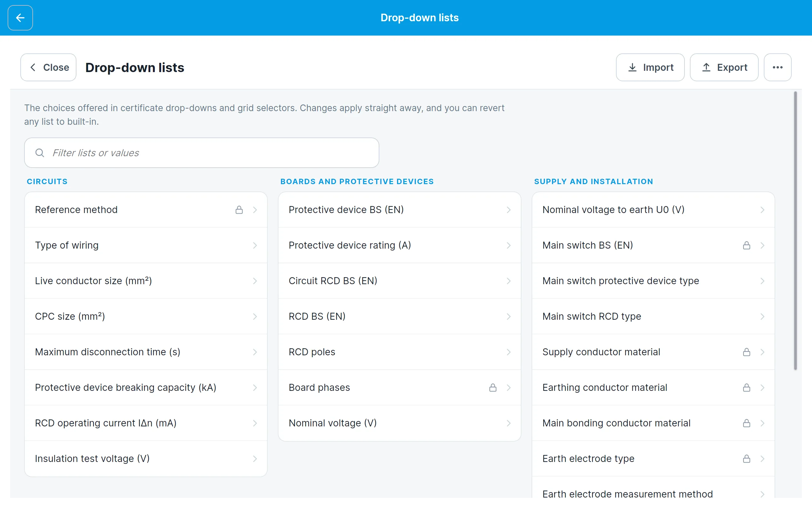The image size is (812, 508).
Task: Open RCD operating current IΔn (mA) list
Action: (146, 423)
